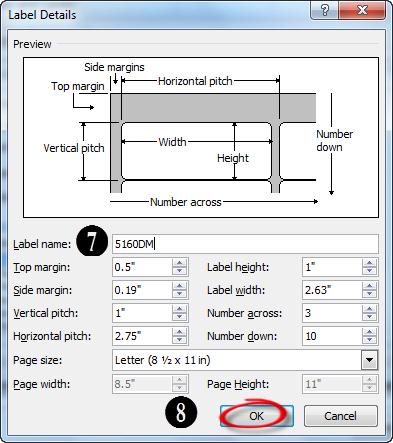Click the Top margin value field
The width and height of the screenshot is (393, 443).
(x=142, y=267)
